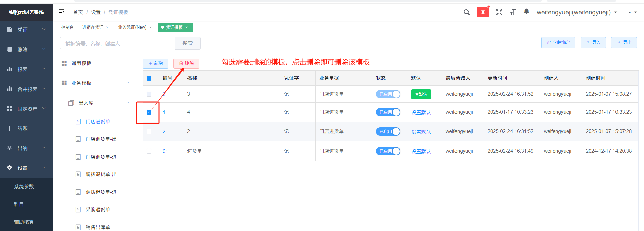This screenshot has width=644, height=231.
Task: Click the 结账 book icon
Action: 10,128
